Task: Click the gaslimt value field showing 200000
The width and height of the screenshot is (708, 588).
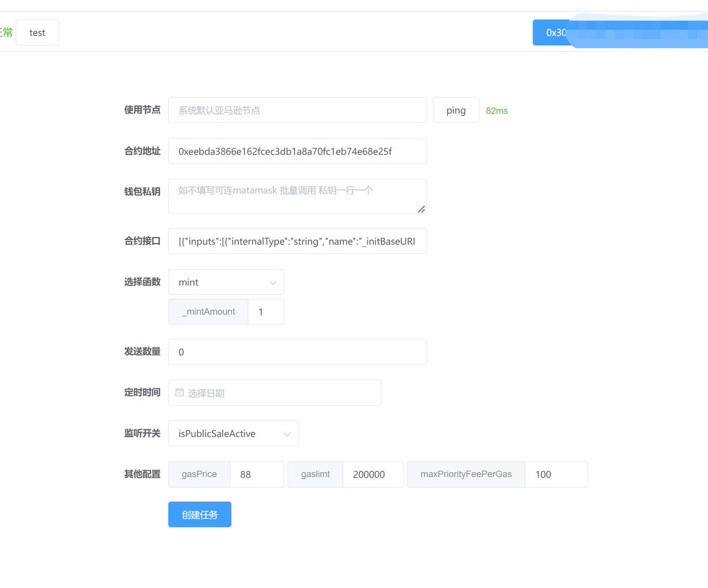Action: tap(373, 474)
